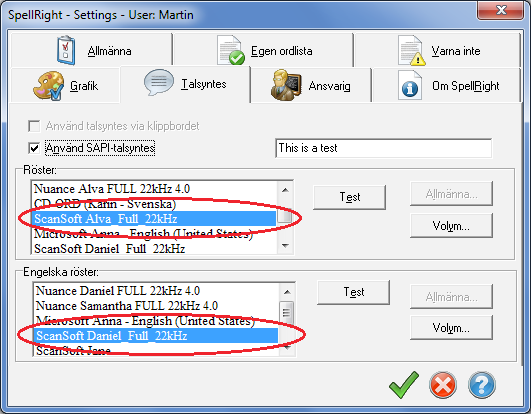
Task: Click the Varna inte warning document icon
Action: click(x=412, y=50)
